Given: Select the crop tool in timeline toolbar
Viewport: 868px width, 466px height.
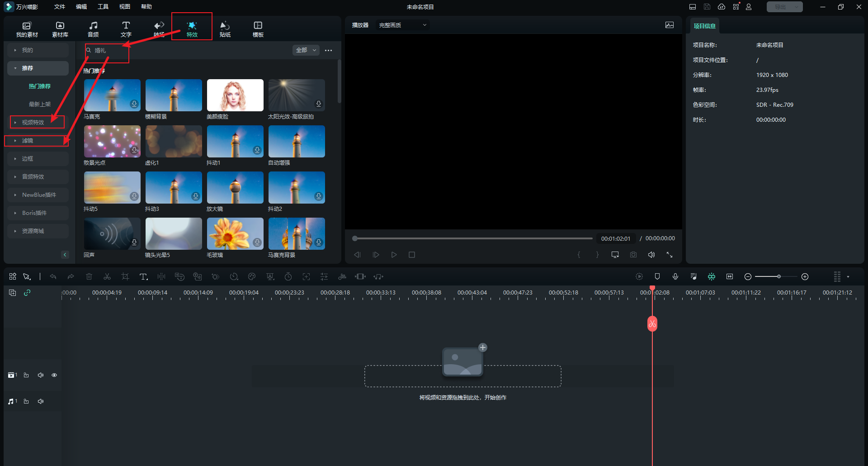Looking at the screenshot, I should [125, 276].
